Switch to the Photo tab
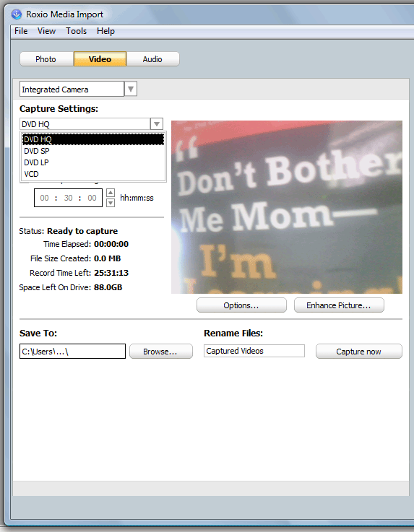Image resolution: width=414 pixels, height=532 pixels. click(x=46, y=59)
